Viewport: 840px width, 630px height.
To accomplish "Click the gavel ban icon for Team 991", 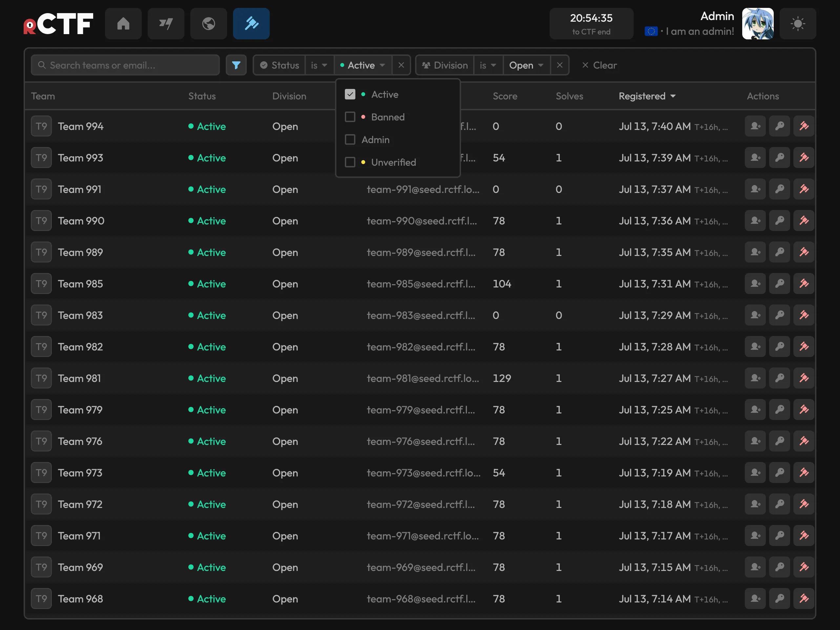I will 804,189.
